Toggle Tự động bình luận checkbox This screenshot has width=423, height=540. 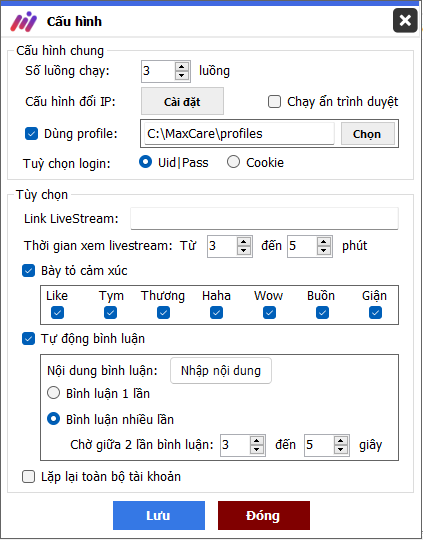[28, 339]
